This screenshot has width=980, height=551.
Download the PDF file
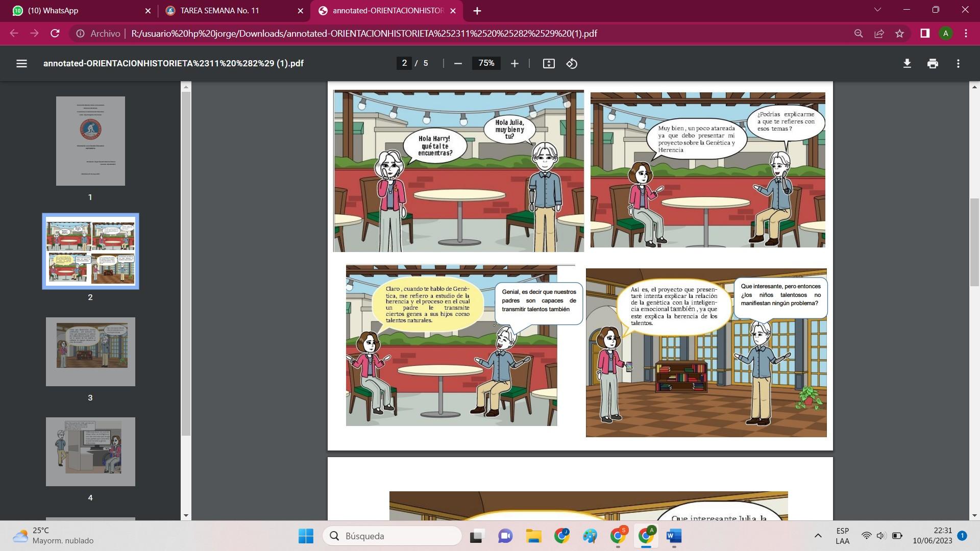(907, 64)
